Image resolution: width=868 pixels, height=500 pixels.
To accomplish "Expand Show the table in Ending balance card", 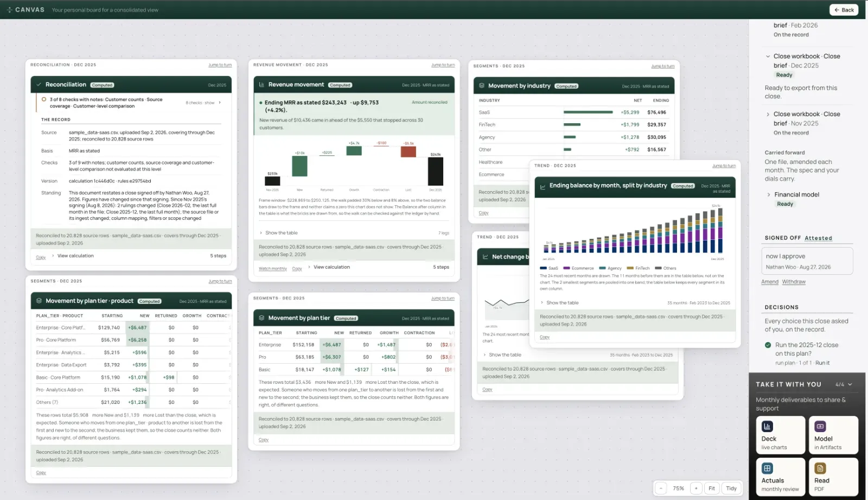I will 559,303.
